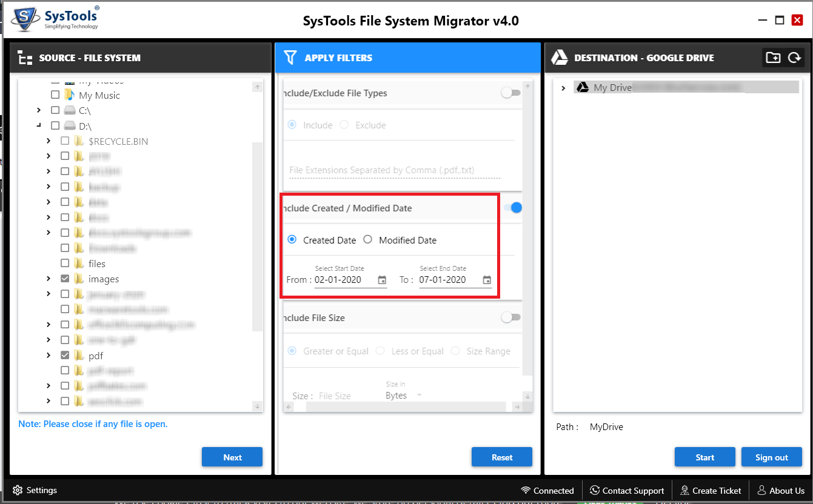
Task: Click the Connected wifi status icon
Action: pyautogui.click(x=526, y=490)
